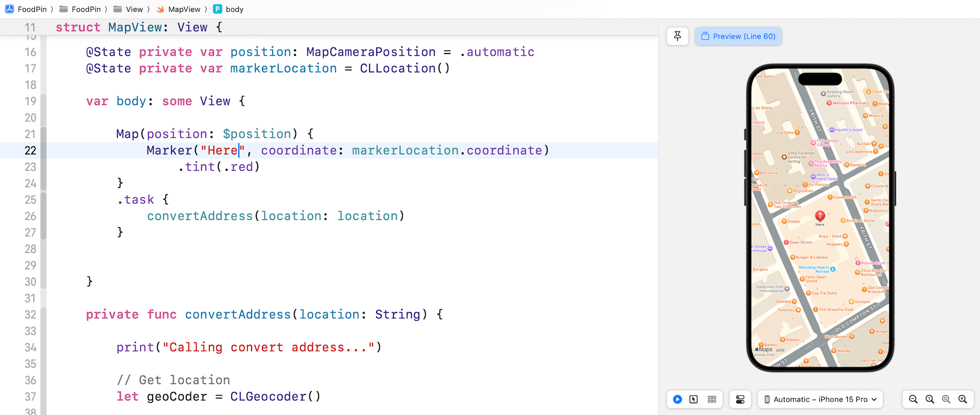Open canvas Device Settings
Viewport: 980px width, 415px height.
740,399
